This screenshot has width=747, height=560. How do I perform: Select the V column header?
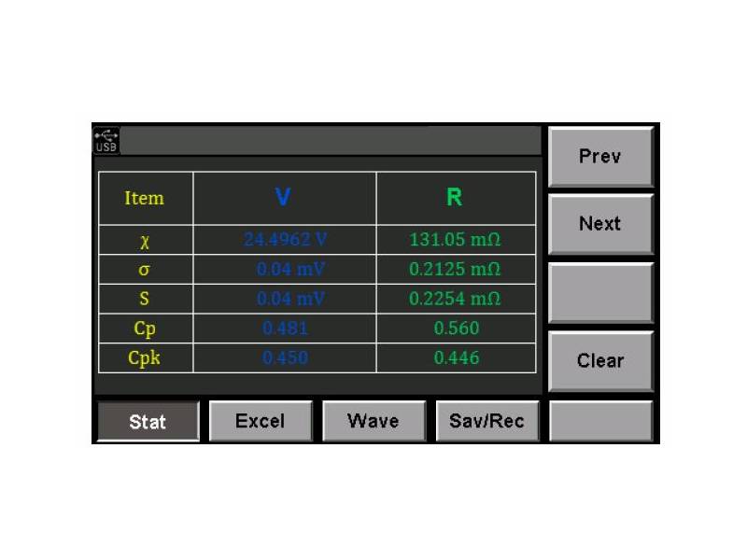click(x=282, y=197)
